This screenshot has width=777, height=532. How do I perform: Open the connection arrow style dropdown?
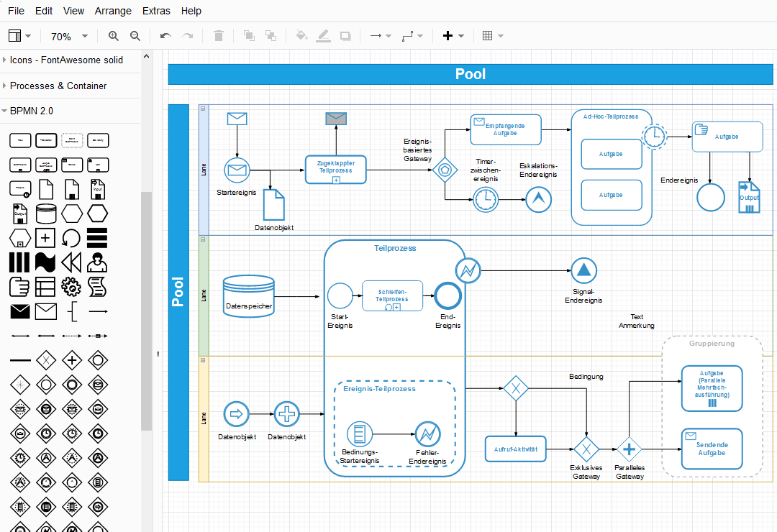(x=381, y=36)
